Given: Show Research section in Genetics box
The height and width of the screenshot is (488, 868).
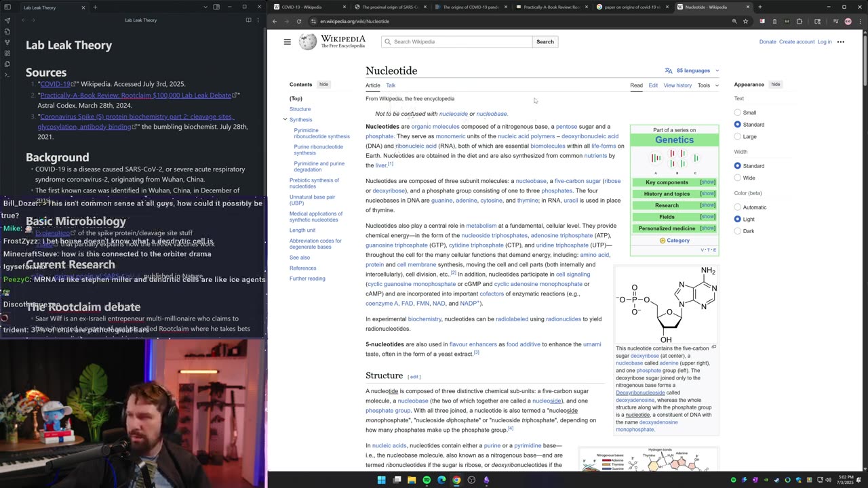Looking at the screenshot, I should (707, 205).
